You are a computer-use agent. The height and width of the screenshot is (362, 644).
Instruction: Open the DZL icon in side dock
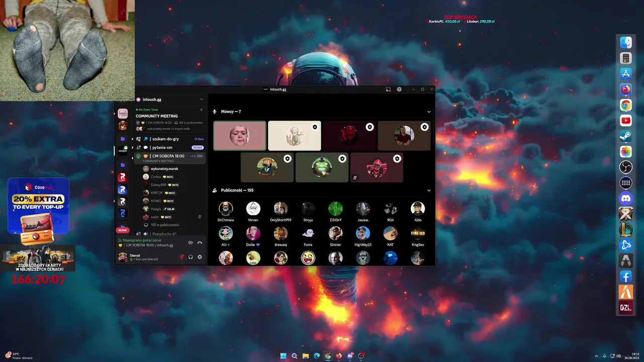[x=626, y=307]
